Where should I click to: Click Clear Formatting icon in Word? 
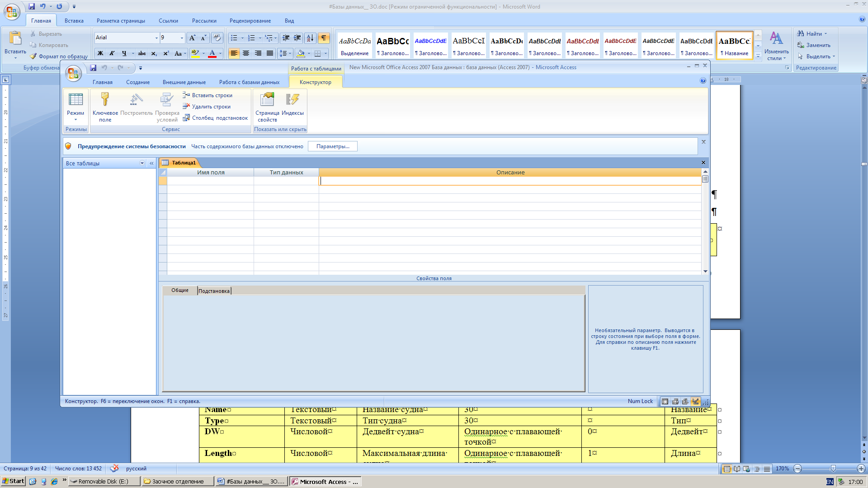click(x=217, y=38)
